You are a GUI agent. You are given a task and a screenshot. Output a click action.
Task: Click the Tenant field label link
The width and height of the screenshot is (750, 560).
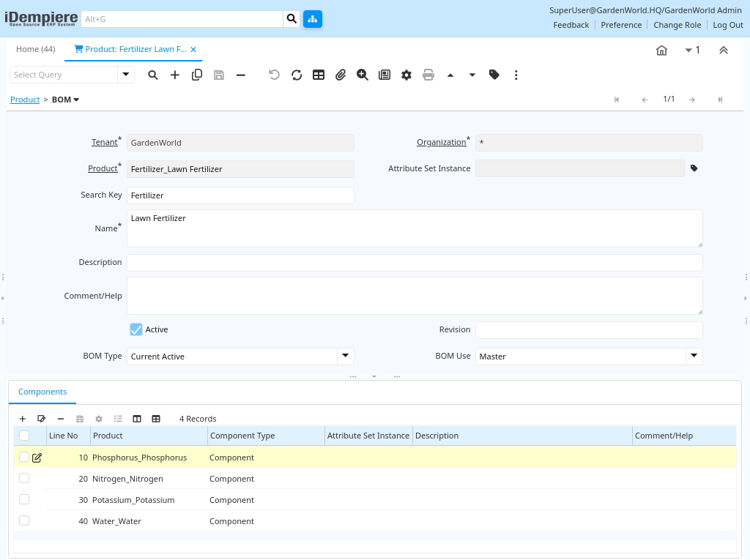(104, 142)
